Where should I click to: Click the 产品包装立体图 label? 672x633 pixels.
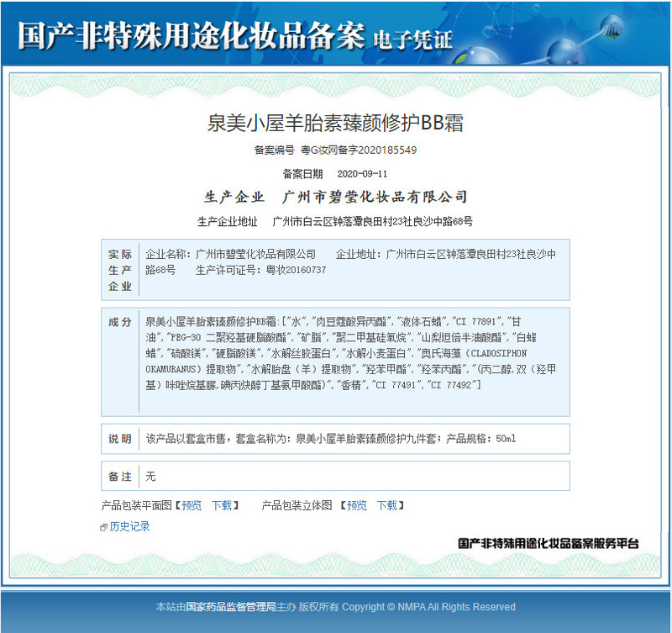tap(297, 505)
